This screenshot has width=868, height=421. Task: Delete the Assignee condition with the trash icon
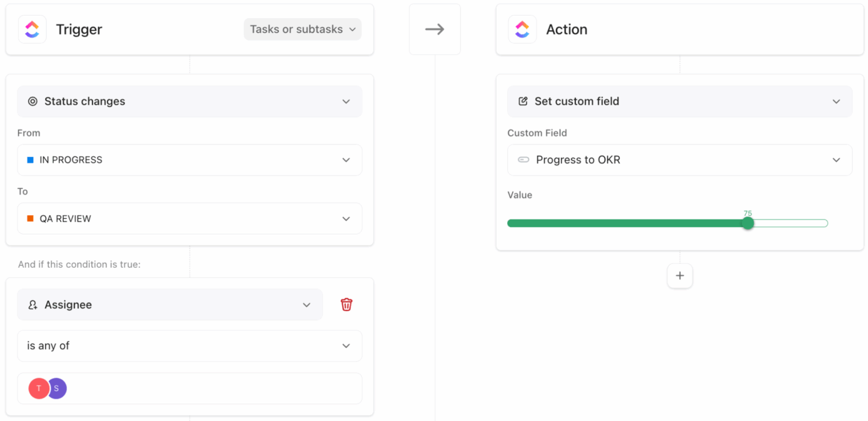pos(347,304)
